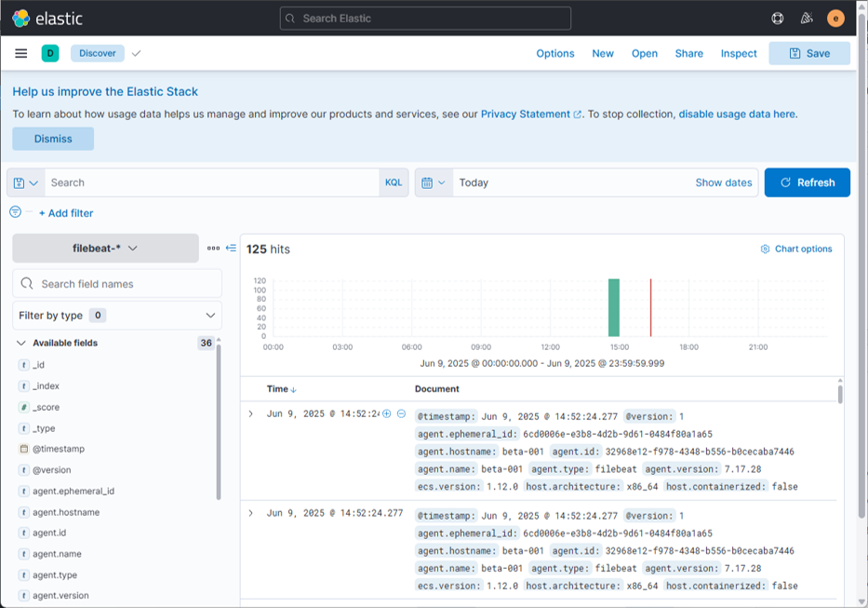
Task: Open the orange user avatar menu
Action: pos(835,19)
